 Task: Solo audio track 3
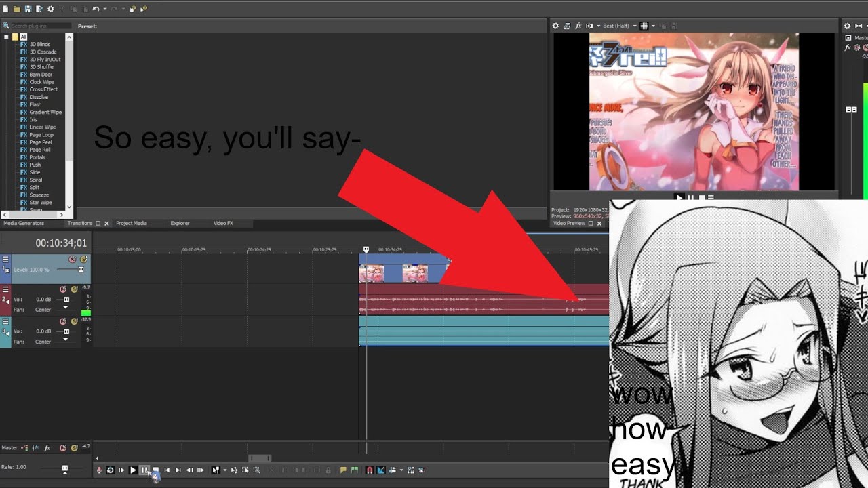74,321
